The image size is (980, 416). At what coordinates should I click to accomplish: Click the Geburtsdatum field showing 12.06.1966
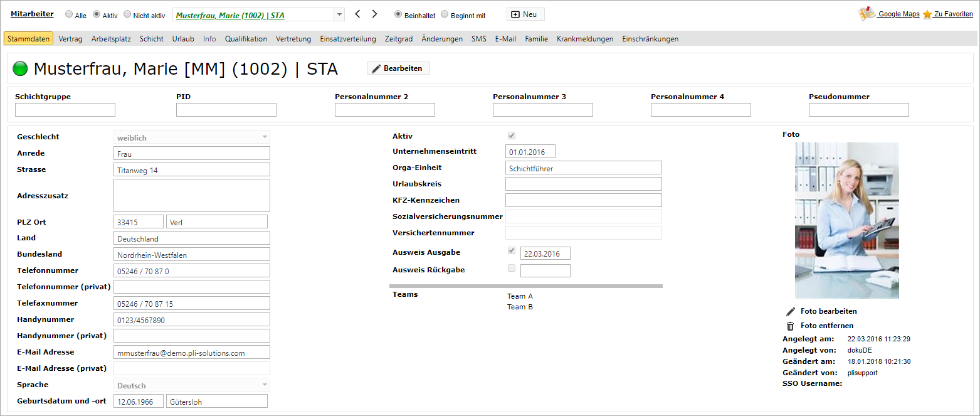[x=139, y=401]
